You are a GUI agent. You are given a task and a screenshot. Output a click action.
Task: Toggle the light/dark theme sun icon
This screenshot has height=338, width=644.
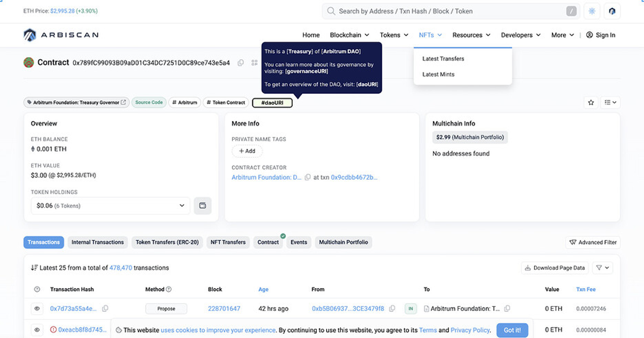(592, 11)
